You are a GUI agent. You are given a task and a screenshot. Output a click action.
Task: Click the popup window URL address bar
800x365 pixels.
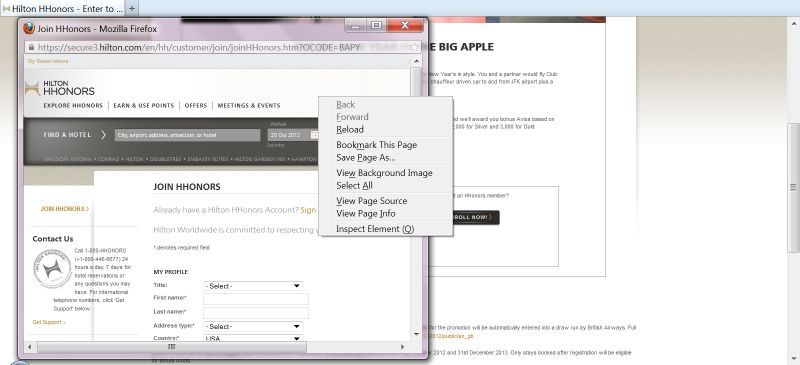(x=223, y=47)
